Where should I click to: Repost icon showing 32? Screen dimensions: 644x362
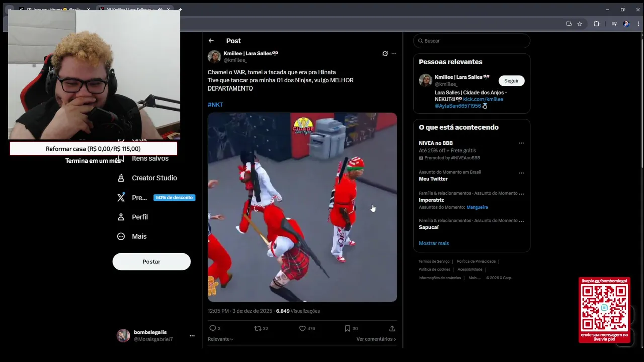click(x=258, y=328)
